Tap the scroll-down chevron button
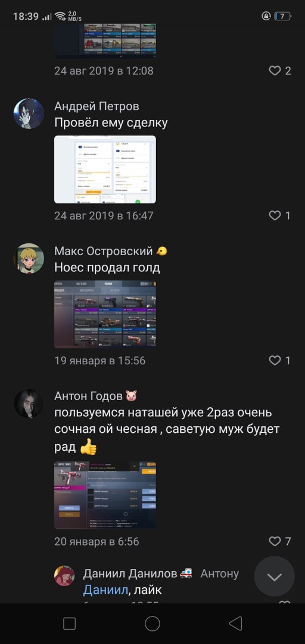The width and height of the screenshot is (305, 644). click(274, 577)
